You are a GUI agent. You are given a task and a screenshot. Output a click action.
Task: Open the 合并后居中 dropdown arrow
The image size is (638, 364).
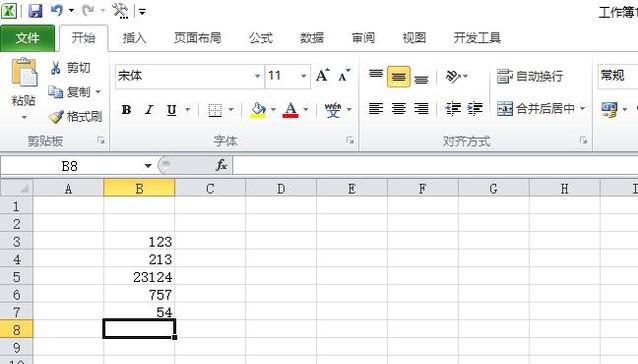click(582, 109)
